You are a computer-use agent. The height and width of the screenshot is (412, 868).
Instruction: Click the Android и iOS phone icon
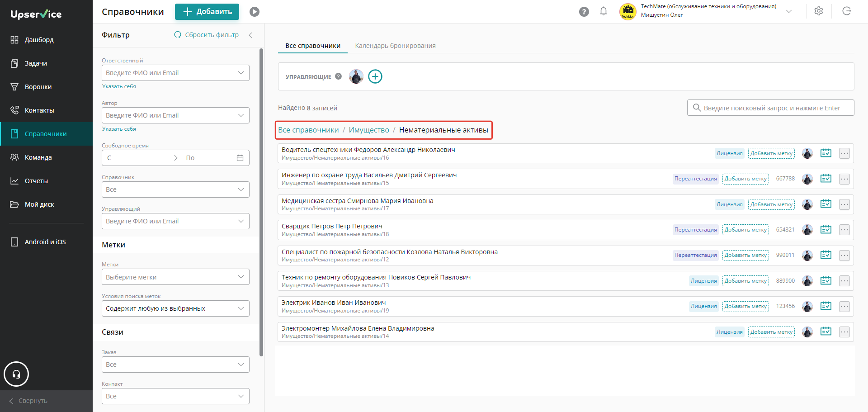(x=14, y=242)
